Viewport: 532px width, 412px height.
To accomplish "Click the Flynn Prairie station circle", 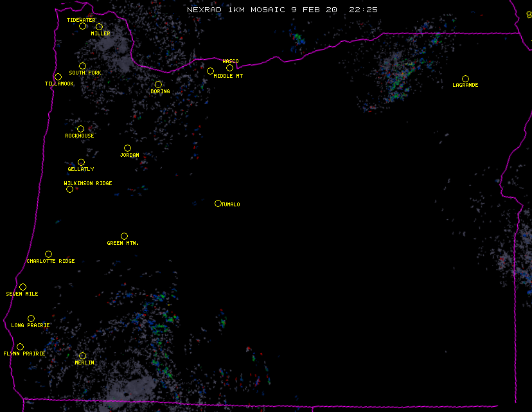I will pyautogui.click(x=20, y=346).
